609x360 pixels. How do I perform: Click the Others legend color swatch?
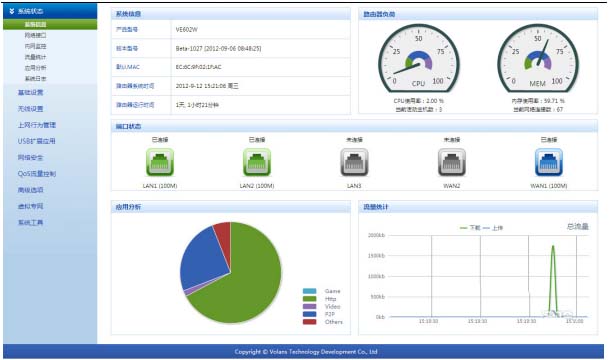click(x=310, y=322)
